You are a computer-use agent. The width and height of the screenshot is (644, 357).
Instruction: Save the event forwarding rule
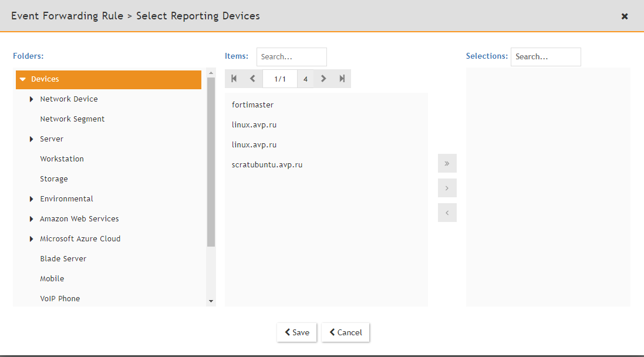click(x=296, y=332)
